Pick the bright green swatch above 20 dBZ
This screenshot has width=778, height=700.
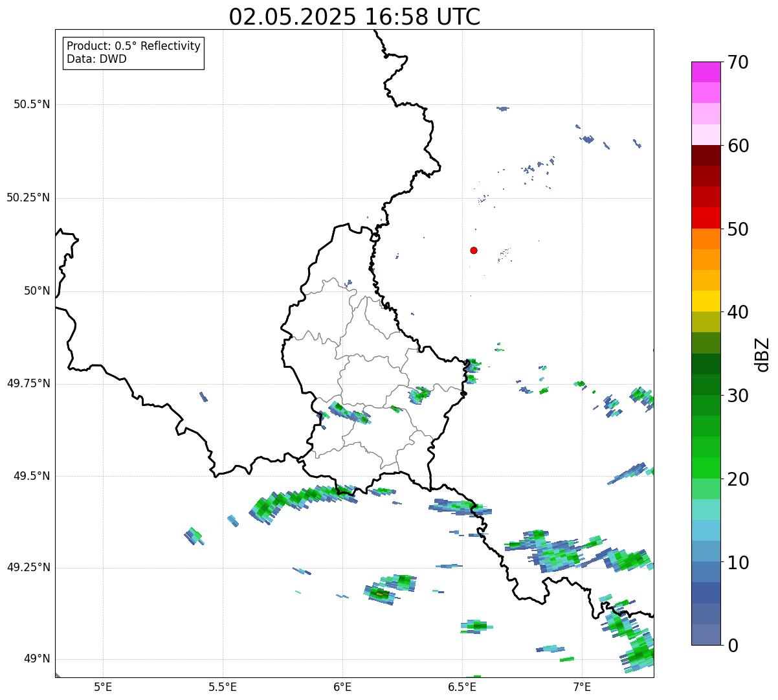(706, 468)
